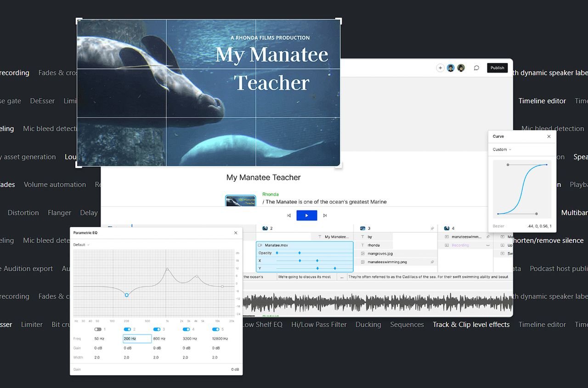Close the Parametric EQ panel
The width and height of the screenshot is (588, 388).
(x=236, y=233)
